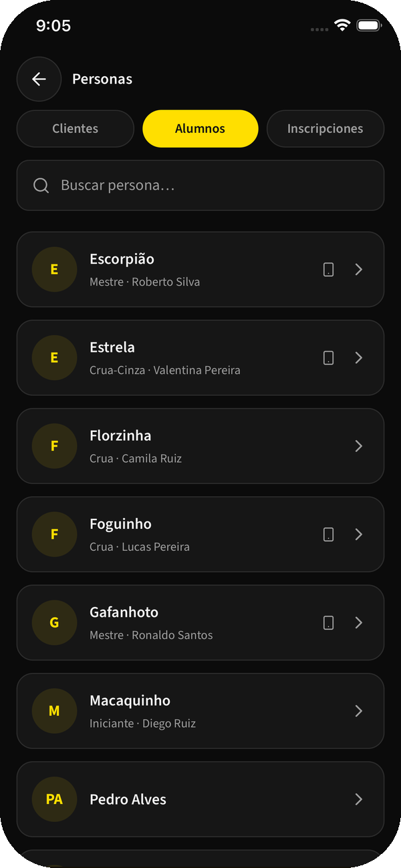Click the PA avatar for Pedro Alves

(x=54, y=799)
